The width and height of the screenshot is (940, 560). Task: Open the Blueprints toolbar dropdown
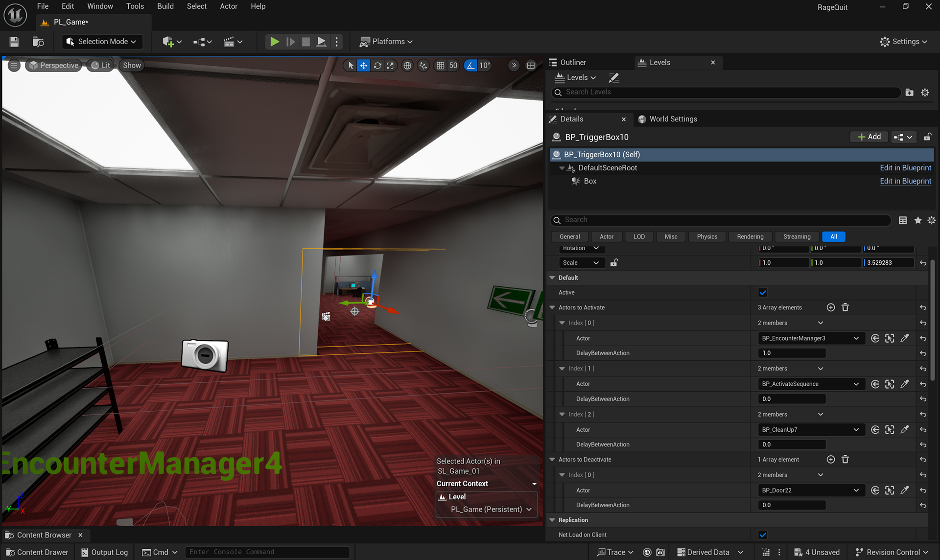tap(202, 42)
